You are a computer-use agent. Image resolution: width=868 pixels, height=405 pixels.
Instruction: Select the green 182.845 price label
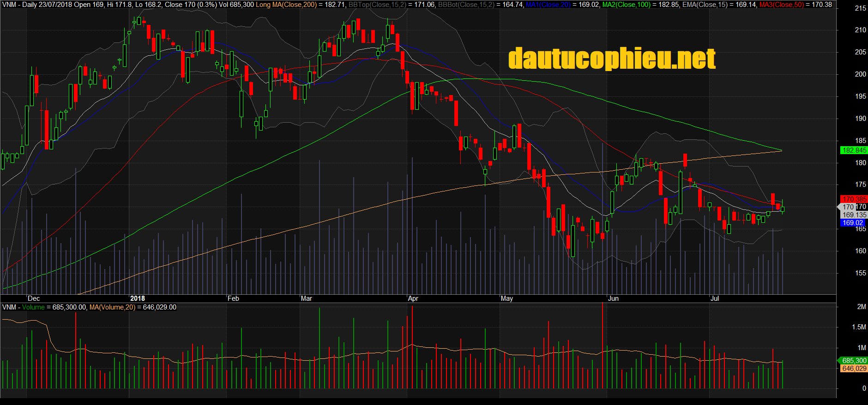tap(854, 150)
